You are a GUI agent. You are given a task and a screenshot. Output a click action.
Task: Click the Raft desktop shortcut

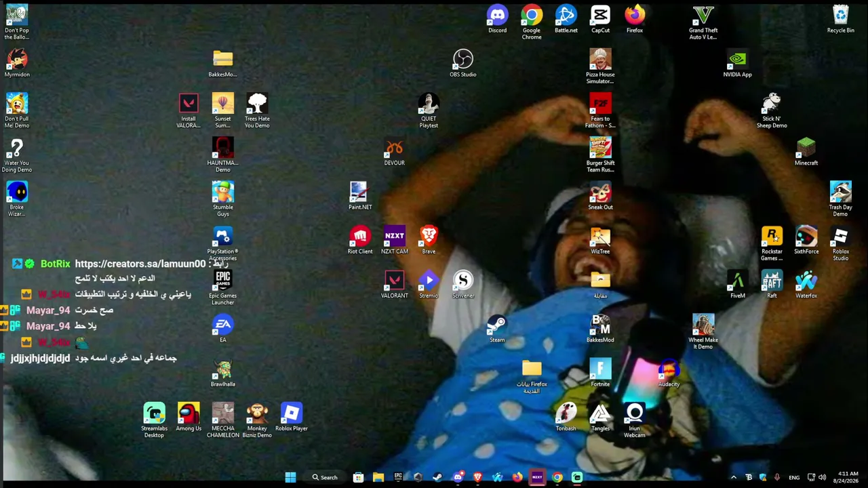[772, 285]
